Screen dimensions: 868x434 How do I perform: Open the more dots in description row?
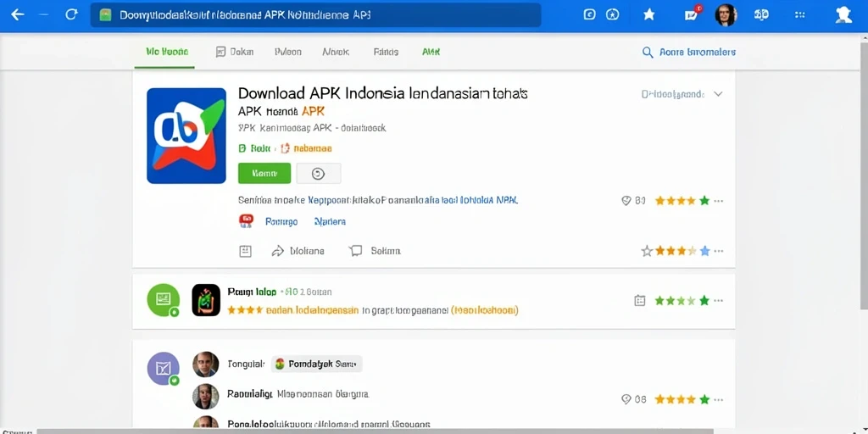[x=719, y=200]
